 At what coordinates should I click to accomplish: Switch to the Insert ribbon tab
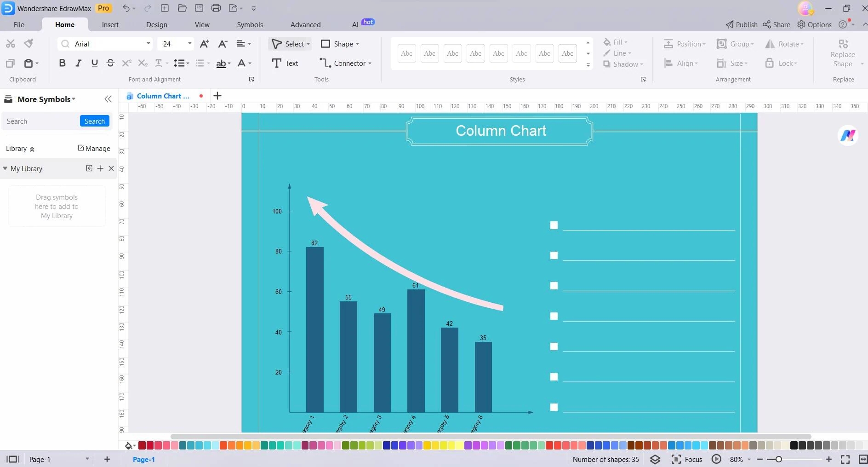[x=110, y=24]
